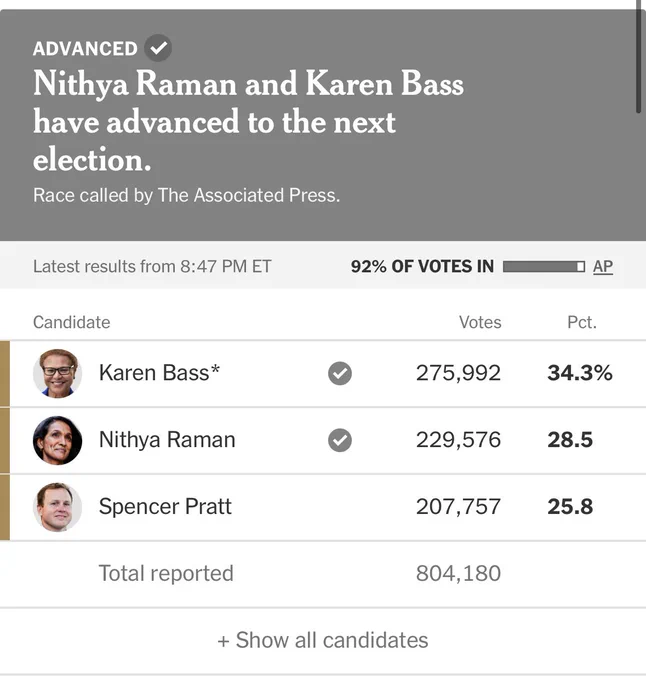Open the AP source link

(x=603, y=266)
